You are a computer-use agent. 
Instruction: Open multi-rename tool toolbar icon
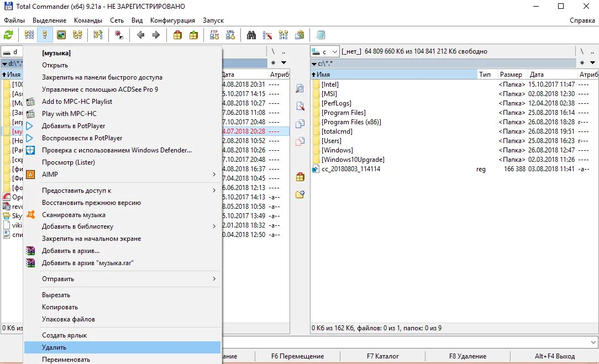[267, 35]
